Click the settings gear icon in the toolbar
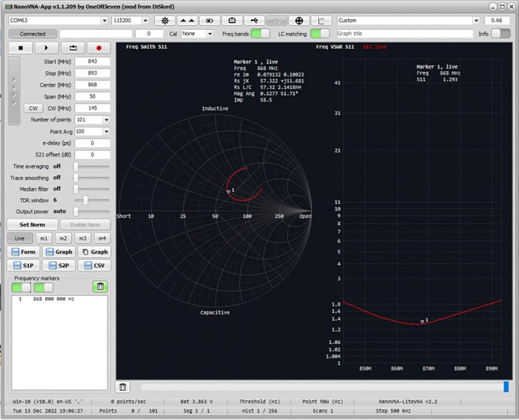This screenshot has height=420, width=519. [x=165, y=21]
